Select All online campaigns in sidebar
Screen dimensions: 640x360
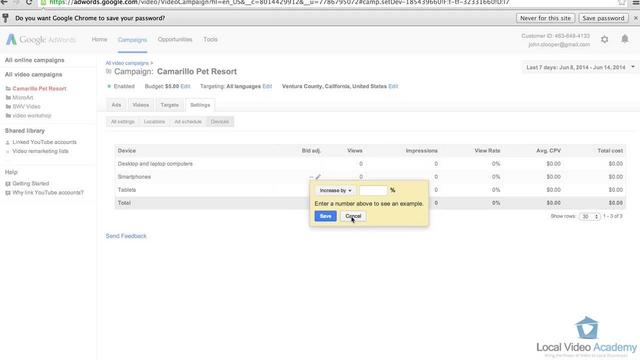point(34,60)
